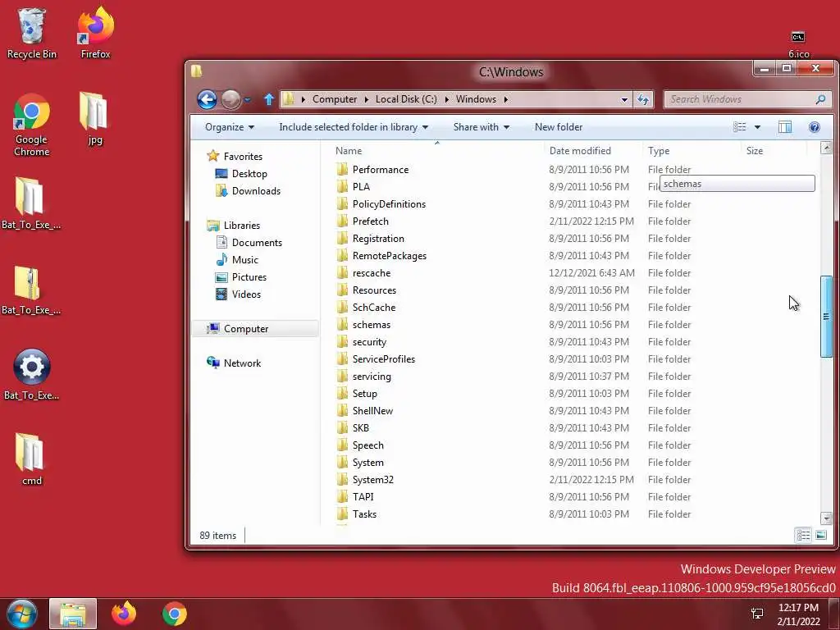Select the System32 folder icon
The image size is (840, 630).
pyautogui.click(x=342, y=479)
